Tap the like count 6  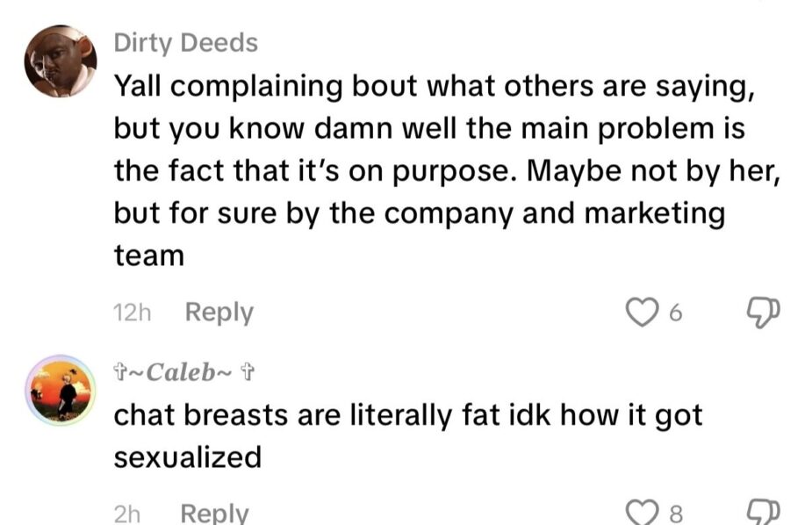click(675, 313)
